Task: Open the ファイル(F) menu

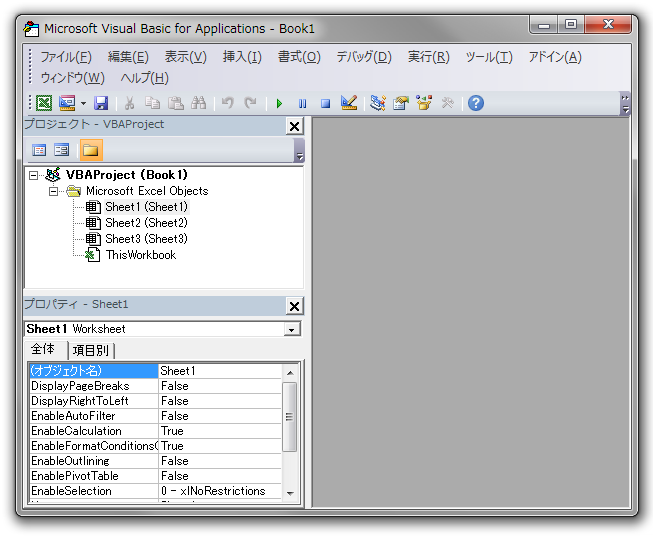Action: click(66, 57)
